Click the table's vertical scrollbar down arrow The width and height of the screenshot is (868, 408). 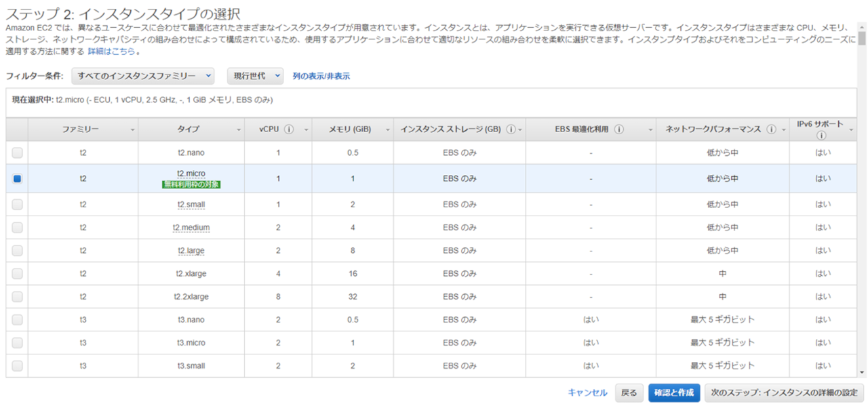(862, 372)
